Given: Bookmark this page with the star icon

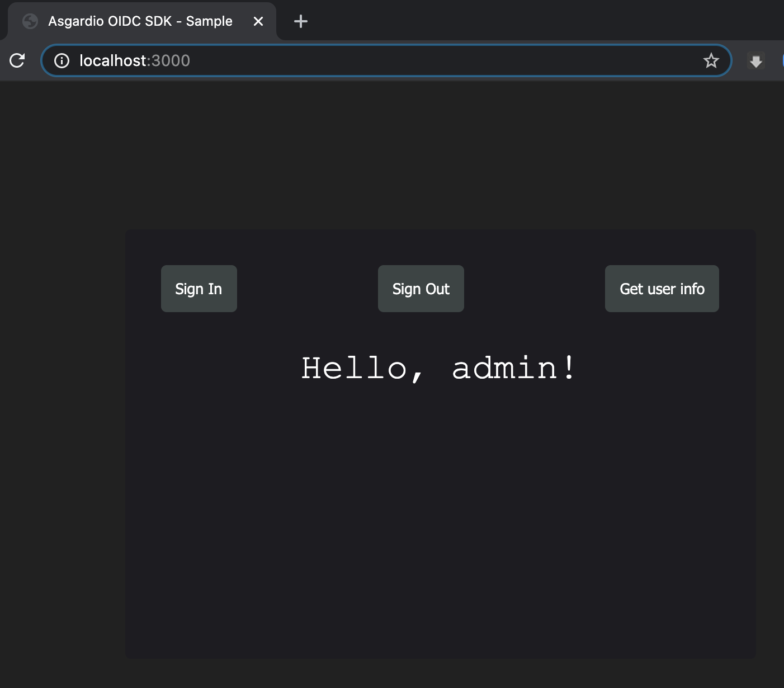Looking at the screenshot, I should [711, 60].
